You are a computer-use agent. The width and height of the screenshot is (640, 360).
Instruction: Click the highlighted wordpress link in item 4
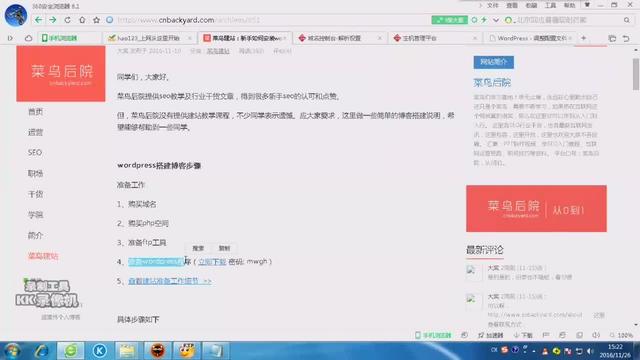tap(156, 262)
